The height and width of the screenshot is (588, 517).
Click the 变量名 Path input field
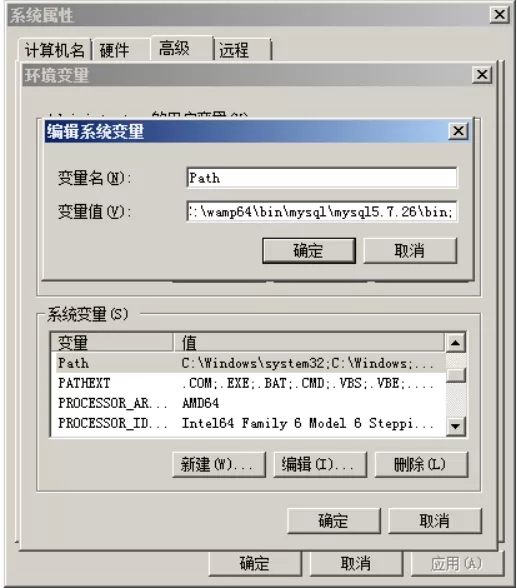pyautogui.click(x=322, y=177)
